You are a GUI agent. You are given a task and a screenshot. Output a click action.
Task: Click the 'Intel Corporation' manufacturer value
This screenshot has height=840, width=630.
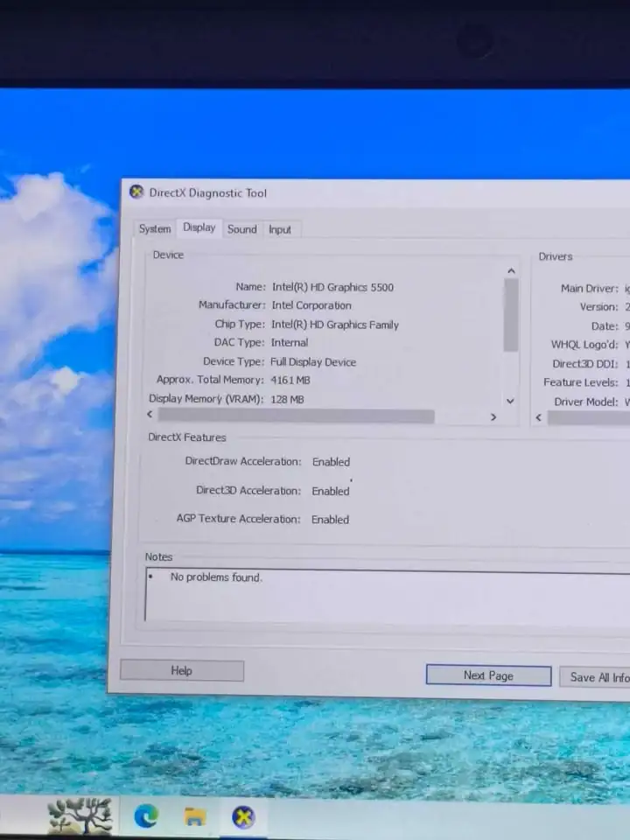[311, 305]
